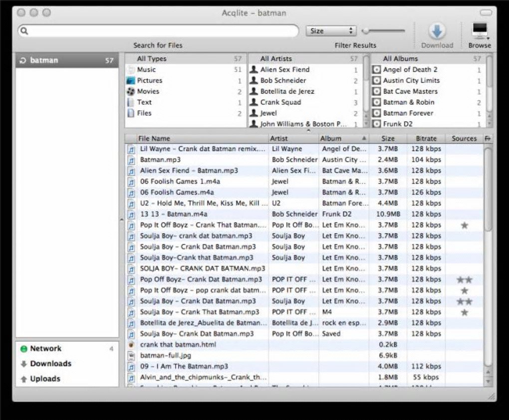Collapse the sidebar with the left divider arrow
Viewport: 509px width, 420px height.
122,219
